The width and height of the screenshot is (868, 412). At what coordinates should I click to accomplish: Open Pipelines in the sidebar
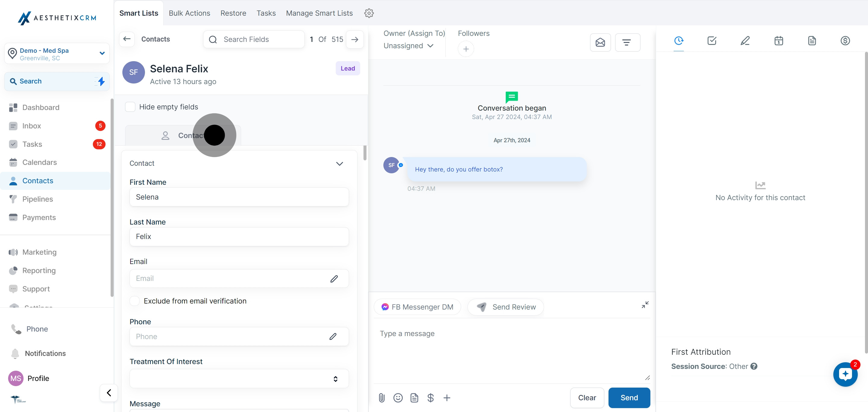pos(37,199)
